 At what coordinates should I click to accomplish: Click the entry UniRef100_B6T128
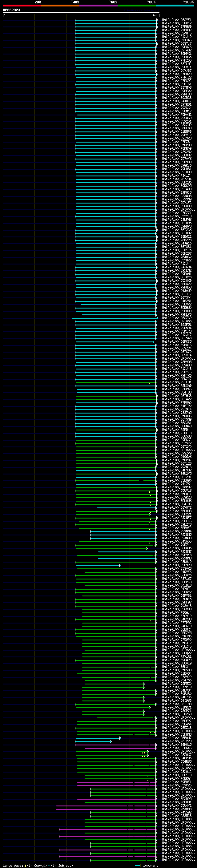point(177,463)
